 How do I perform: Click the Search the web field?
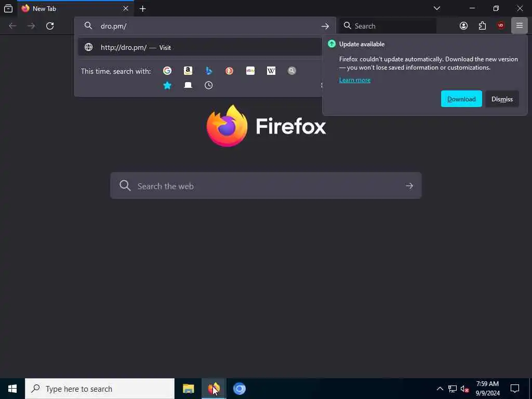point(265,185)
